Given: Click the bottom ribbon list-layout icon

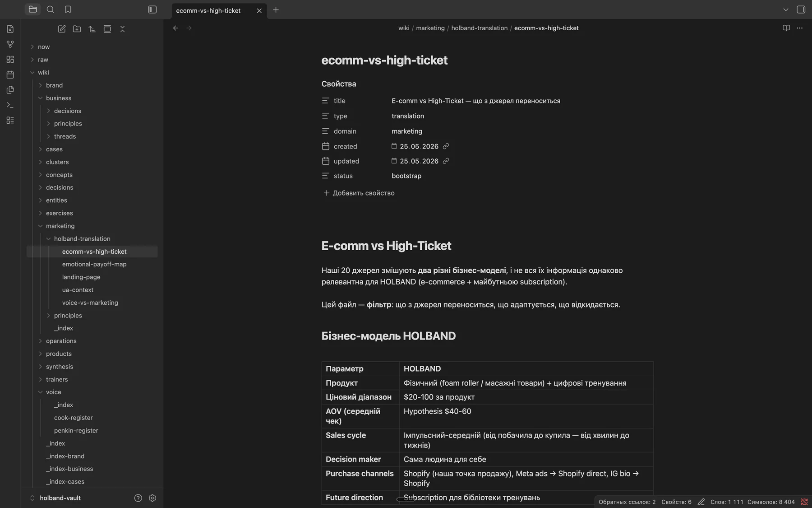Looking at the screenshot, I should click(10, 120).
